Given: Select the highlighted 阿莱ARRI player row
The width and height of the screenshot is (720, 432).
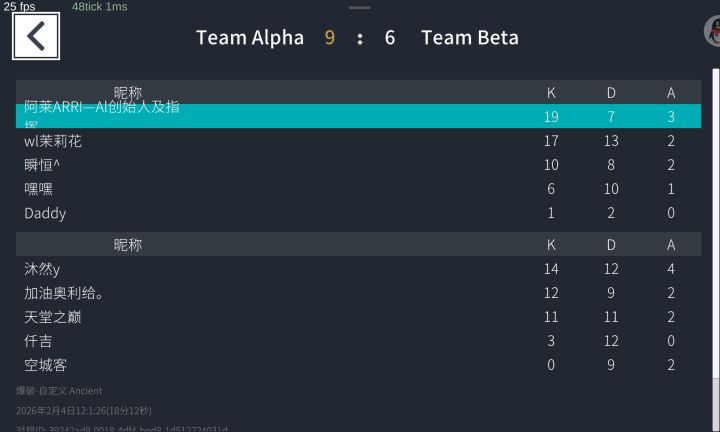Looking at the screenshot, I should [x=358, y=116].
